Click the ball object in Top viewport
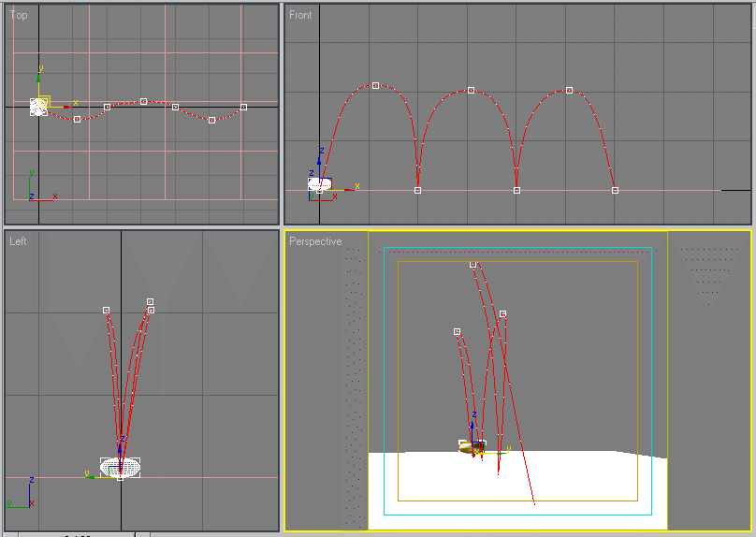The height and width of the screenshot is (537, 756). 37,107
